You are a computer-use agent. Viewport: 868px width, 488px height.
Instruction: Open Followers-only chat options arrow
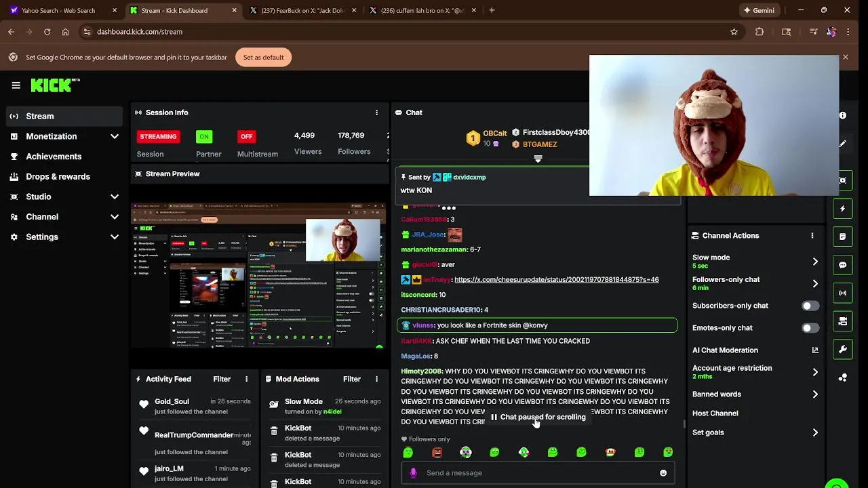815,283
